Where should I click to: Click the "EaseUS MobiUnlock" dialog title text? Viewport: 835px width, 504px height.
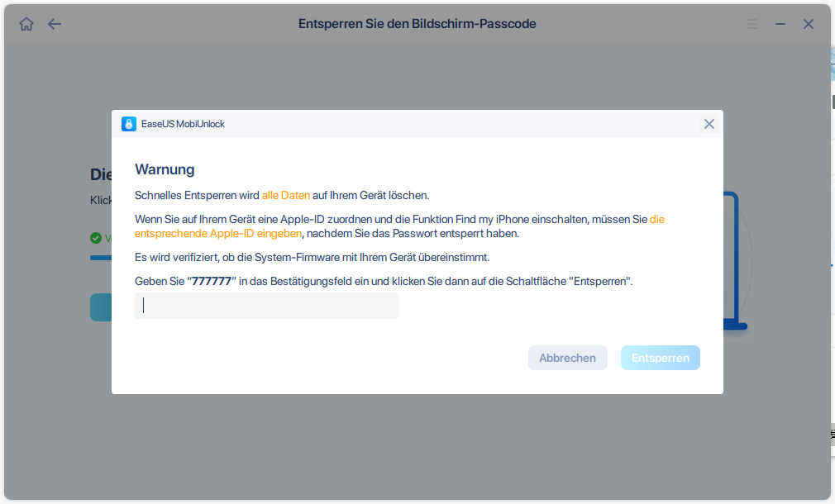(183, 124)
